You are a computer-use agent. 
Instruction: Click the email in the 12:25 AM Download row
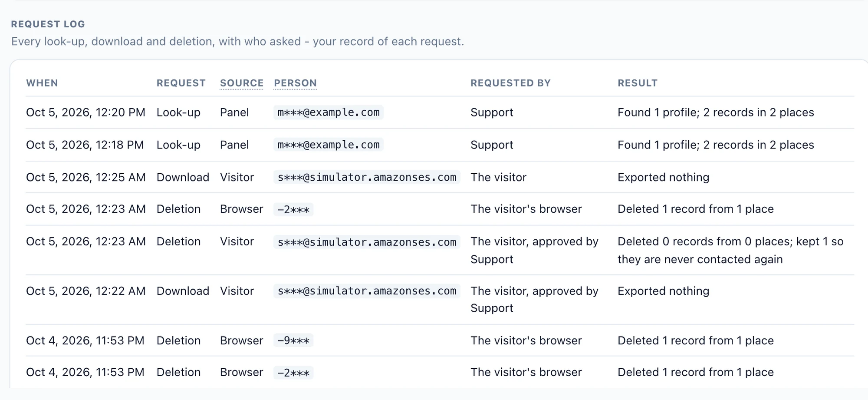click(367, 177)
